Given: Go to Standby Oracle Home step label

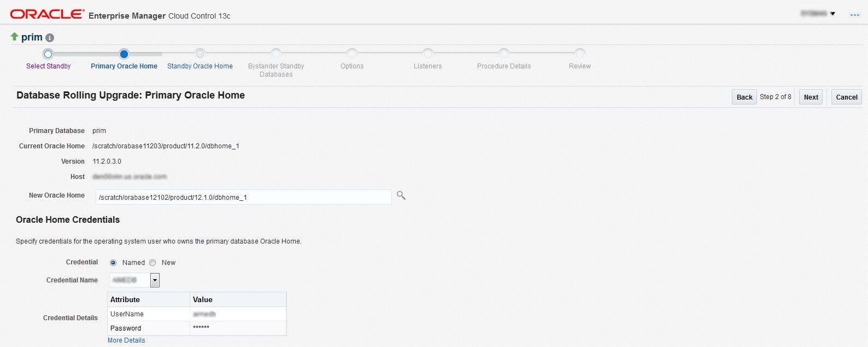Looking at the screenshot, I should point(200,66).
